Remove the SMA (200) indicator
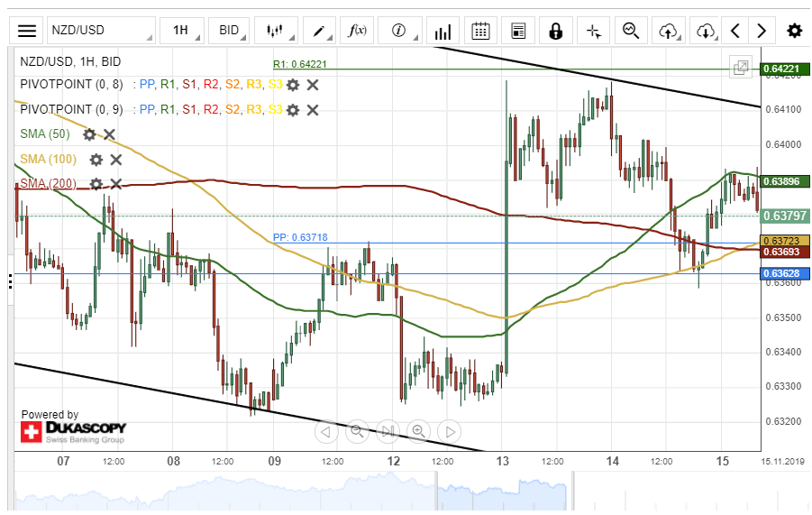812x515 pixels. click(x=116, y=184)
